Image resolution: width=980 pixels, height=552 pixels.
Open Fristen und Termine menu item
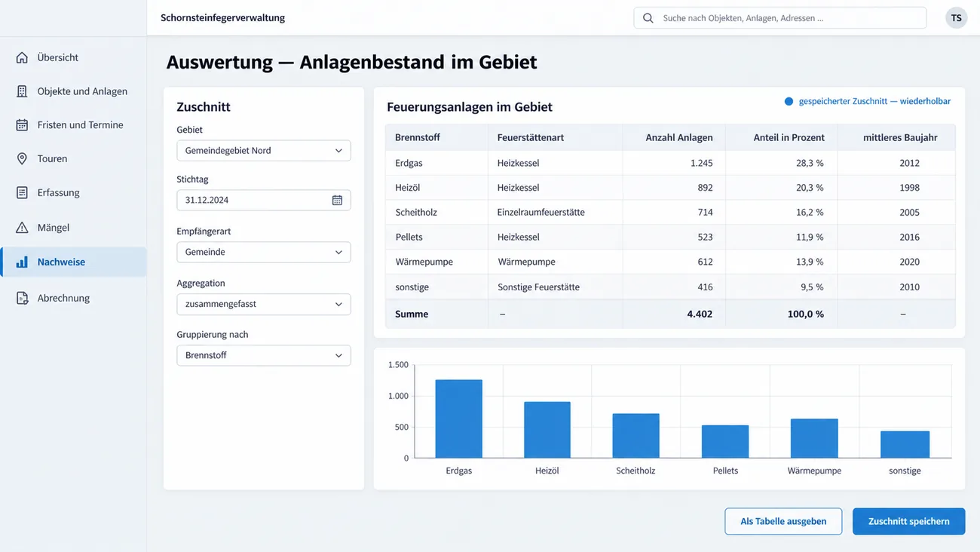click(73, 125)
